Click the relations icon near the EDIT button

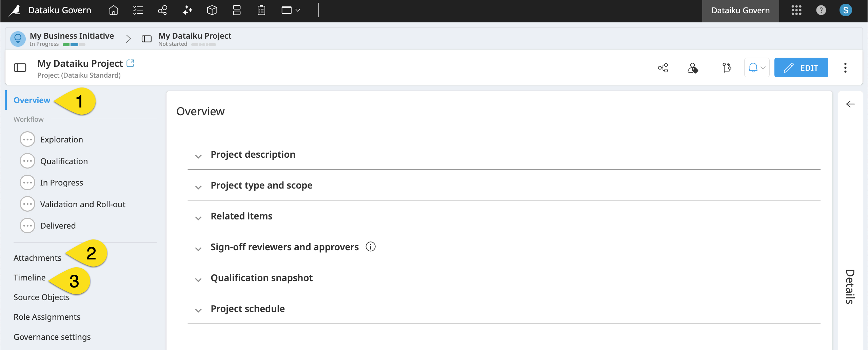pyautogui.click(x=663, y=67)
